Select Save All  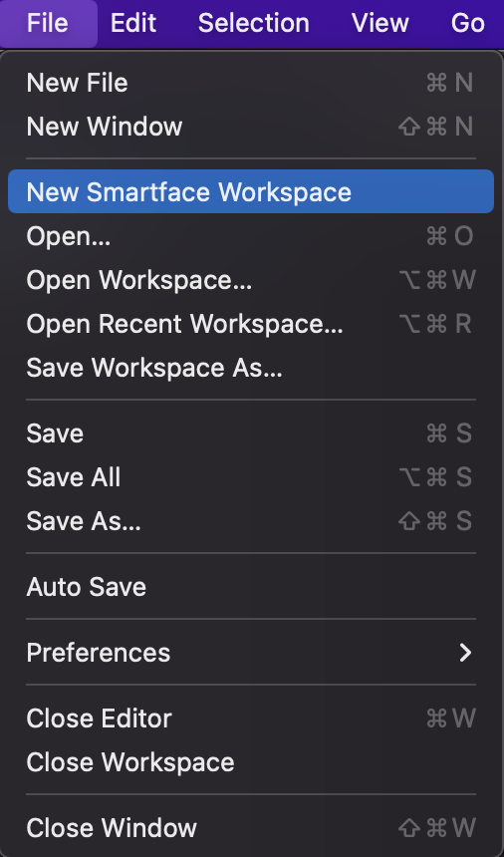pyautogui.click(x=251, y=477)
